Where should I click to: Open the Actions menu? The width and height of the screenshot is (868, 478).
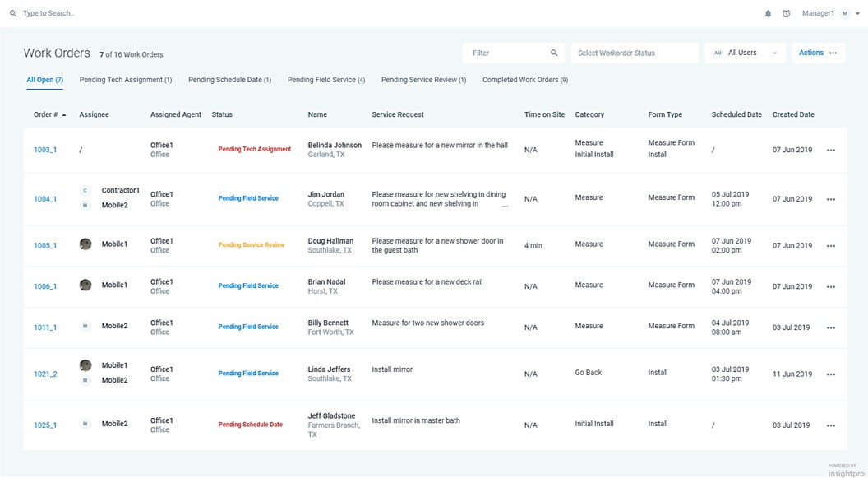pos(818,53)
